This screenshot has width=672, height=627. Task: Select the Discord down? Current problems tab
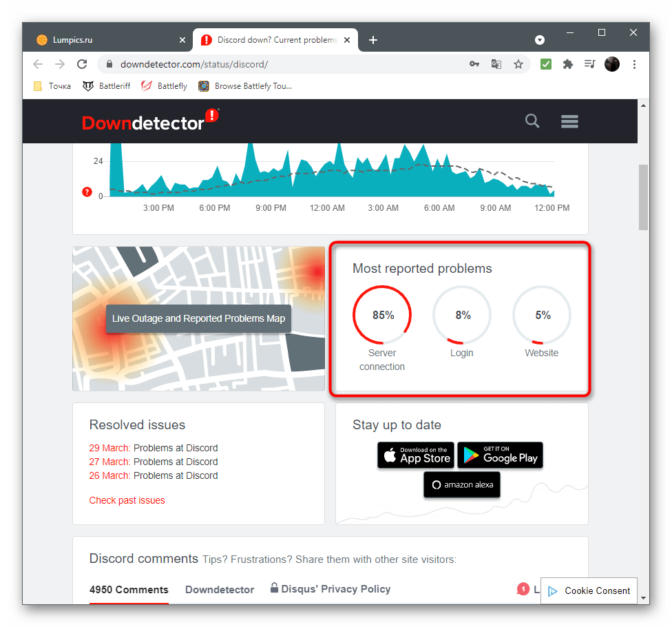pos(274,40)
